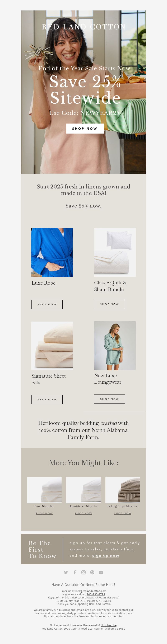This screenshot has width=167, height=644.
Task: Click the hero banner Shop Now button
Action: [x=85, y=129]
